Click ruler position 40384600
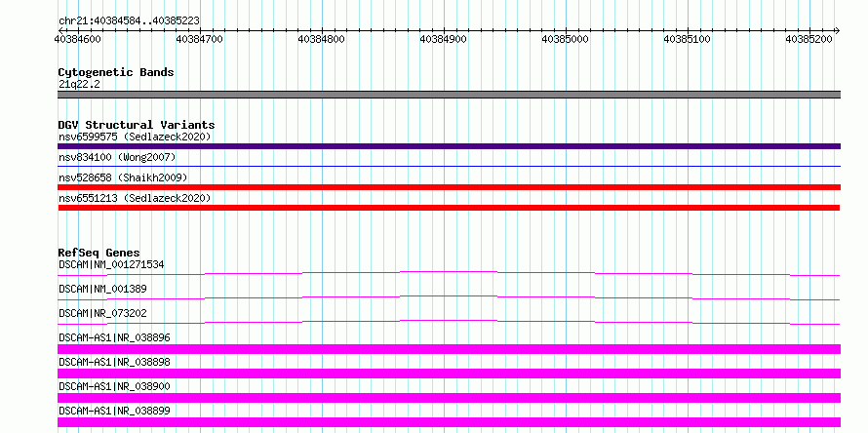 point(77,39)
